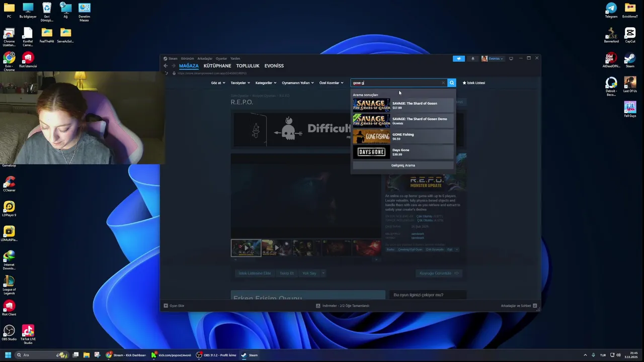644x362 pixels.
Task: Switch to Chrome Stream - Kick Dashboard taskbar window
Action: (x=126, y=355)
